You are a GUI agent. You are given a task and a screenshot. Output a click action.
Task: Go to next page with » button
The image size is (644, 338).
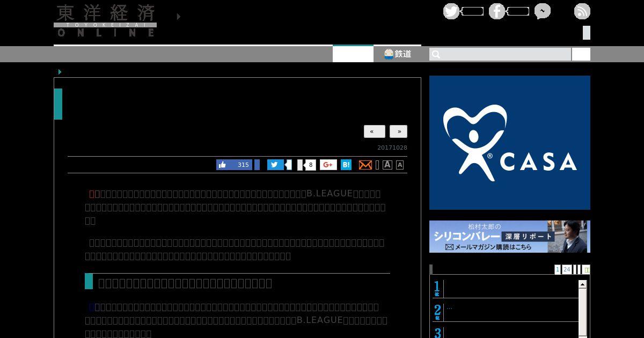399,131
